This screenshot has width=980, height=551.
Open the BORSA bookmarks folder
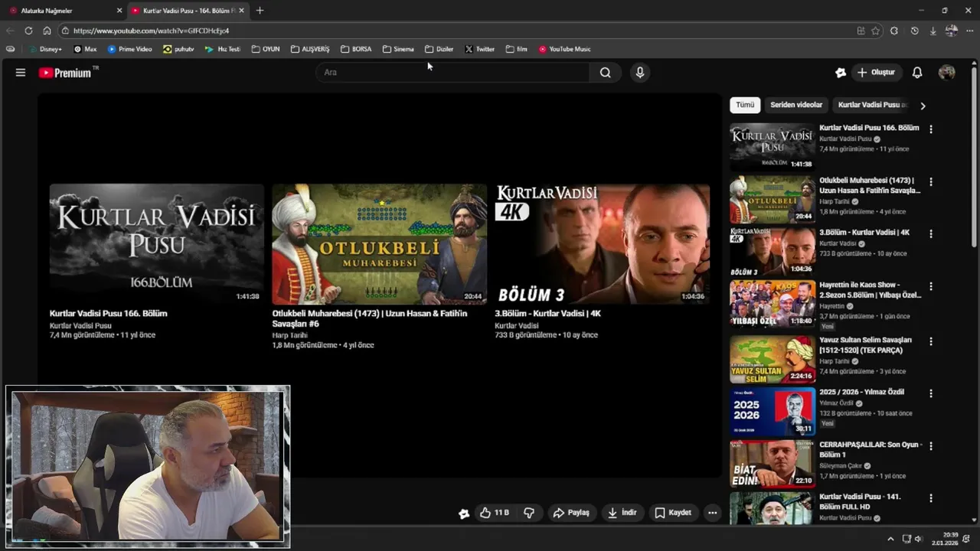tap(356, 49)
